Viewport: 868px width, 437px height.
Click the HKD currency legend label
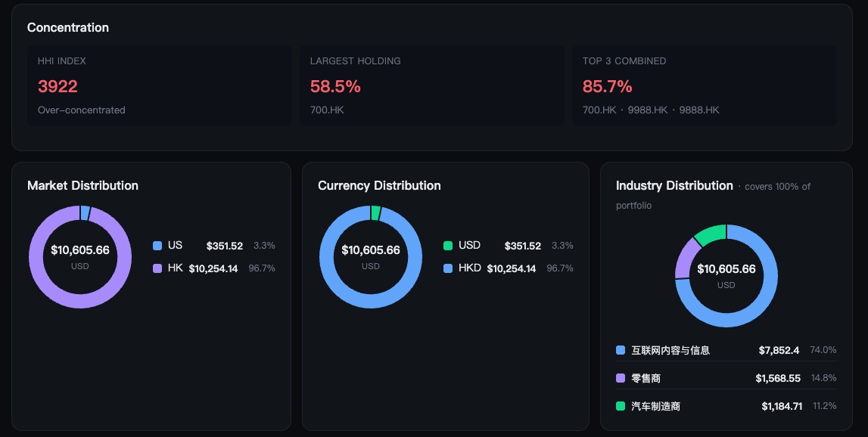470,268
